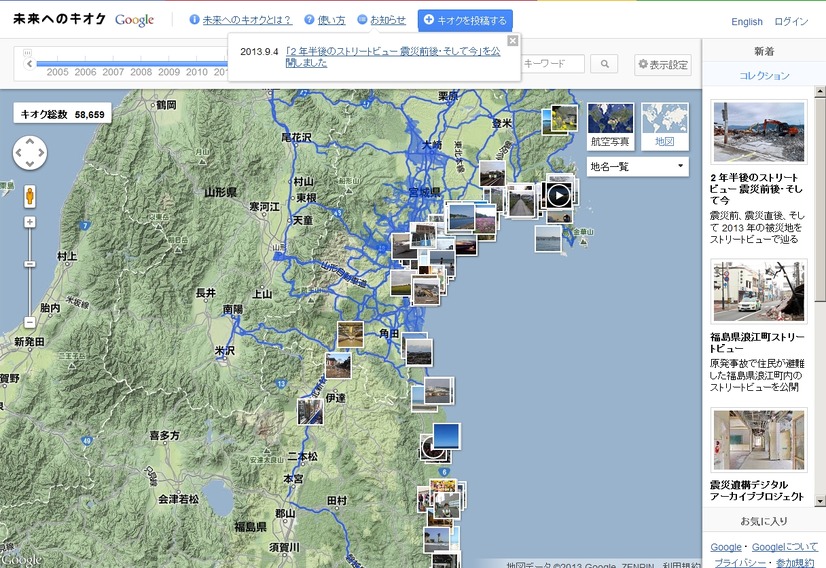Click the timeline left arrow
The image size is (826, 568).
[x=30, y=64]
